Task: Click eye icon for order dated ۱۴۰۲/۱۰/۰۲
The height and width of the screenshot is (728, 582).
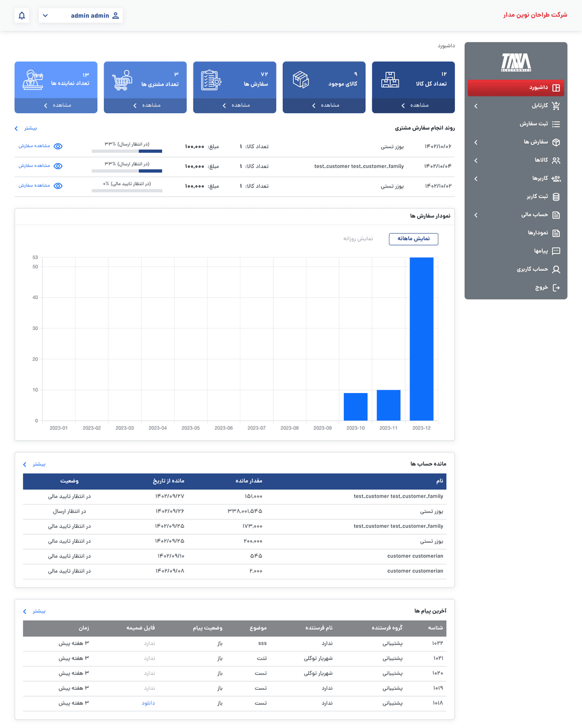Action: [x=58, y=186]
